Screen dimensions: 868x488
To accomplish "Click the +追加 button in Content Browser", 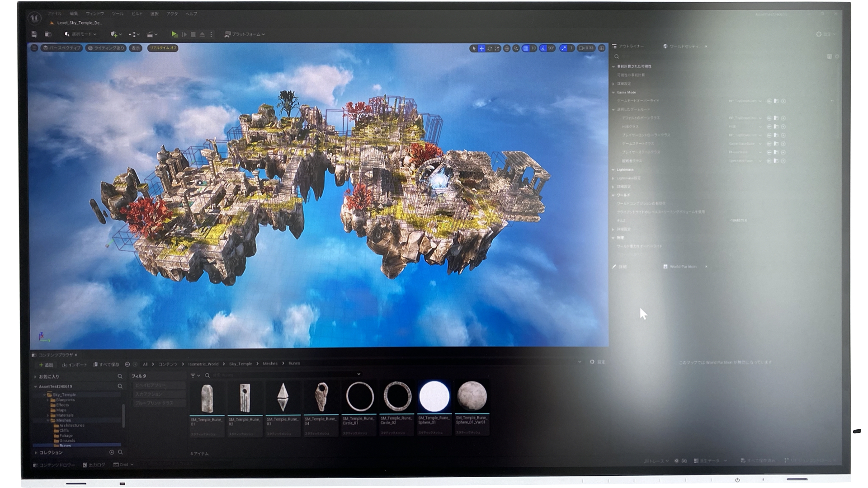I will 46,363.
